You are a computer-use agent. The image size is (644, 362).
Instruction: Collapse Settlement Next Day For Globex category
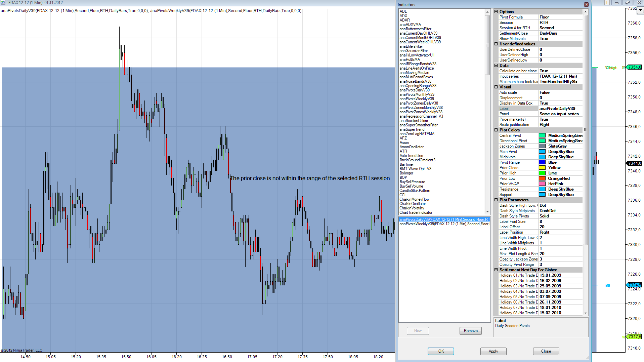(x=496, y=270)
